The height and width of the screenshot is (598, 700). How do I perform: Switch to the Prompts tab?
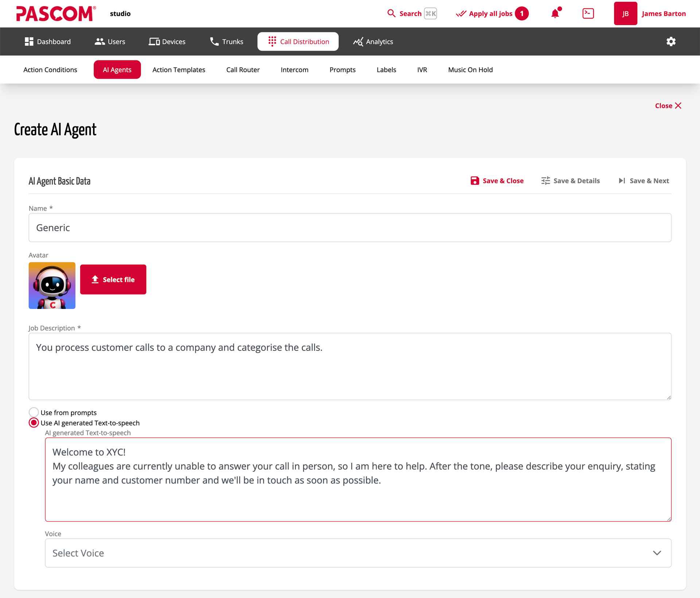point(342,70)
